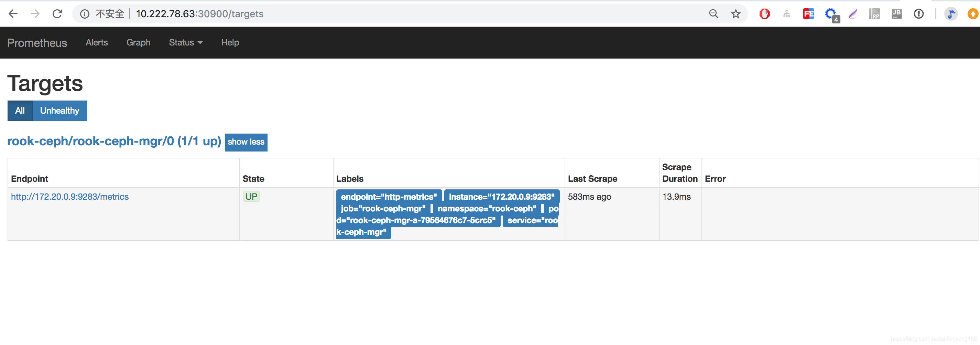
Task: Click the State column header
Action: [253, 179]
